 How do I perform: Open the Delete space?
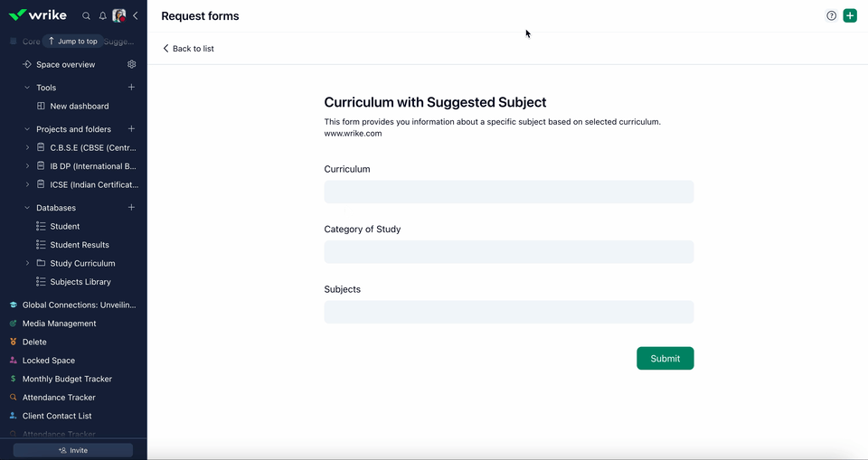click(x=34, y=343)
